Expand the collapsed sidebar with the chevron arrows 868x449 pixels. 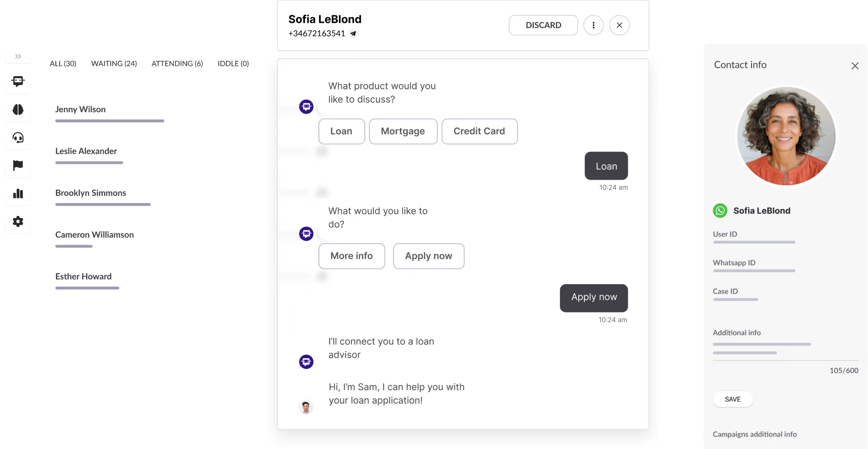[x=18, y=56]
